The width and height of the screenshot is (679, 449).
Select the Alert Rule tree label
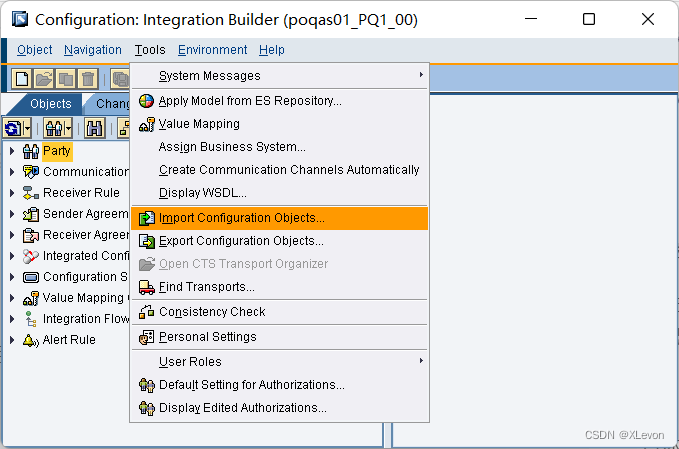click(69, 340)
